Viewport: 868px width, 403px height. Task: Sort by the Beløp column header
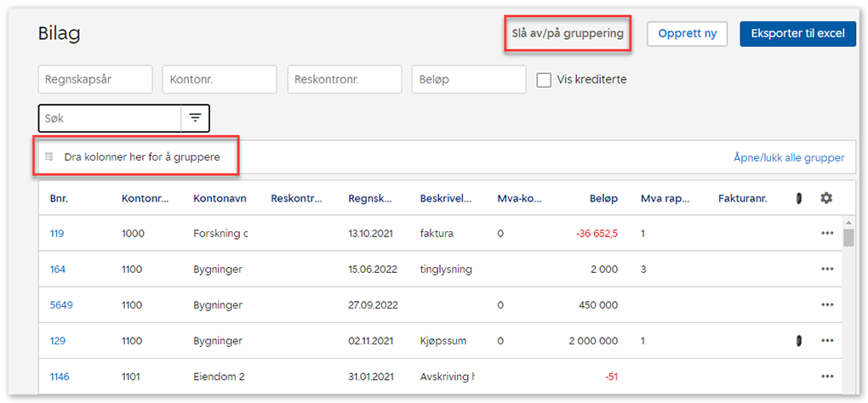[602, 199]
